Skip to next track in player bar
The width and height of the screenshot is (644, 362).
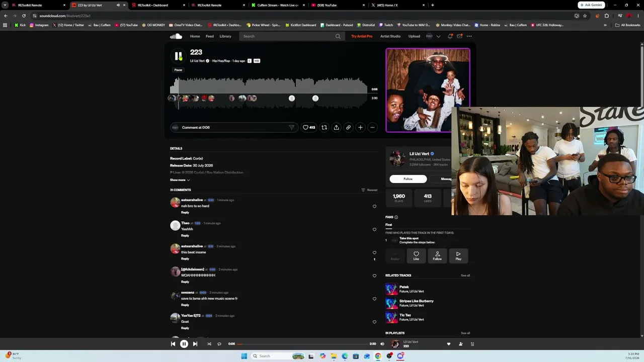point(195,344)
